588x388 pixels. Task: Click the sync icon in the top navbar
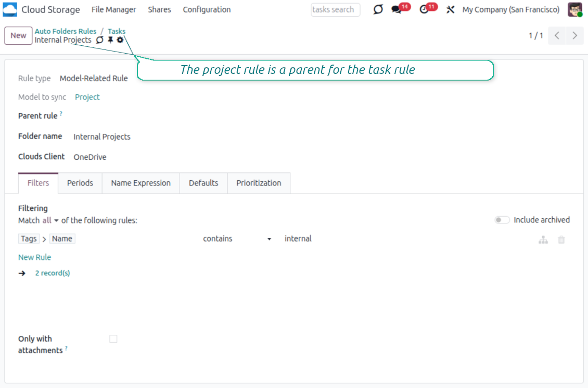378,10
